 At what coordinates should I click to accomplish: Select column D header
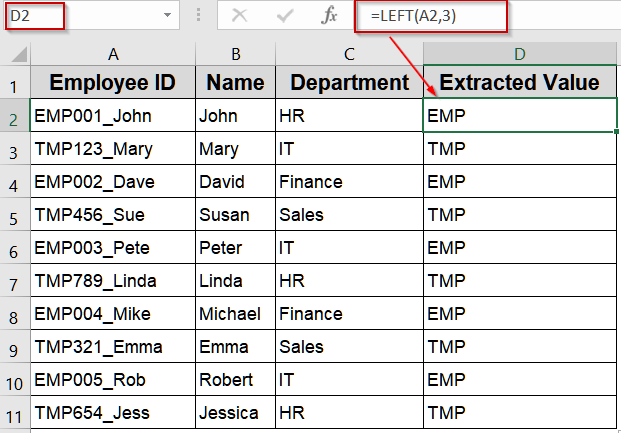(520, 53)
